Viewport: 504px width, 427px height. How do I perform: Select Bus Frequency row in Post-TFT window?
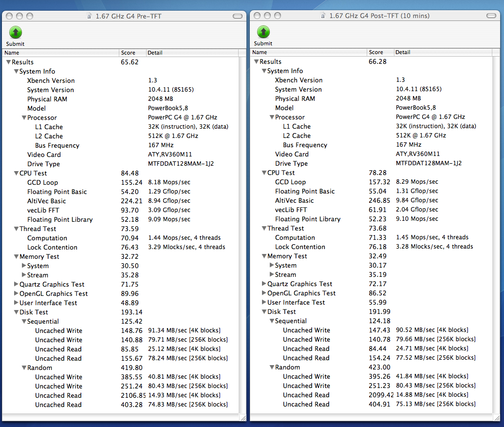[x=371, y=145]
